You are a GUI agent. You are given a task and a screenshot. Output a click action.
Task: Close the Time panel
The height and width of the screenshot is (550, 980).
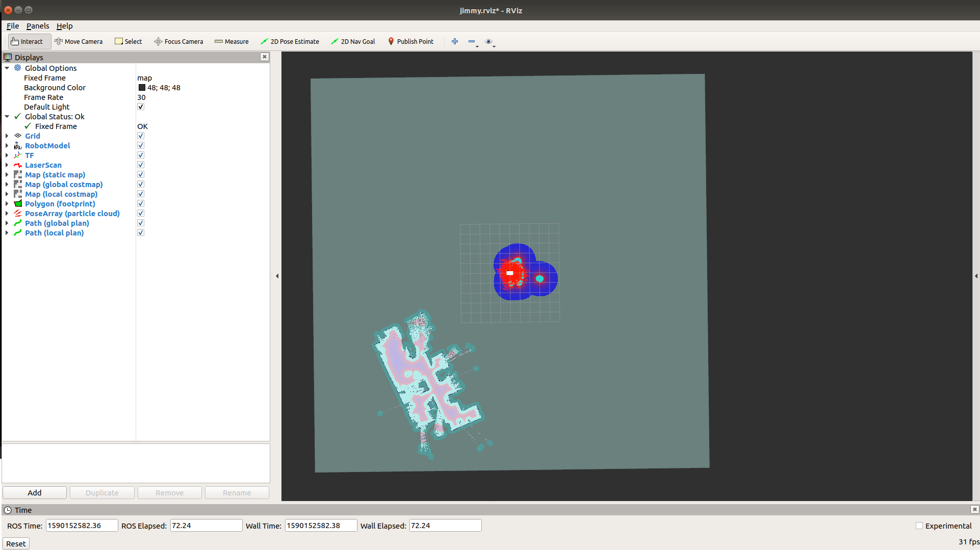(x=974, y=509)
